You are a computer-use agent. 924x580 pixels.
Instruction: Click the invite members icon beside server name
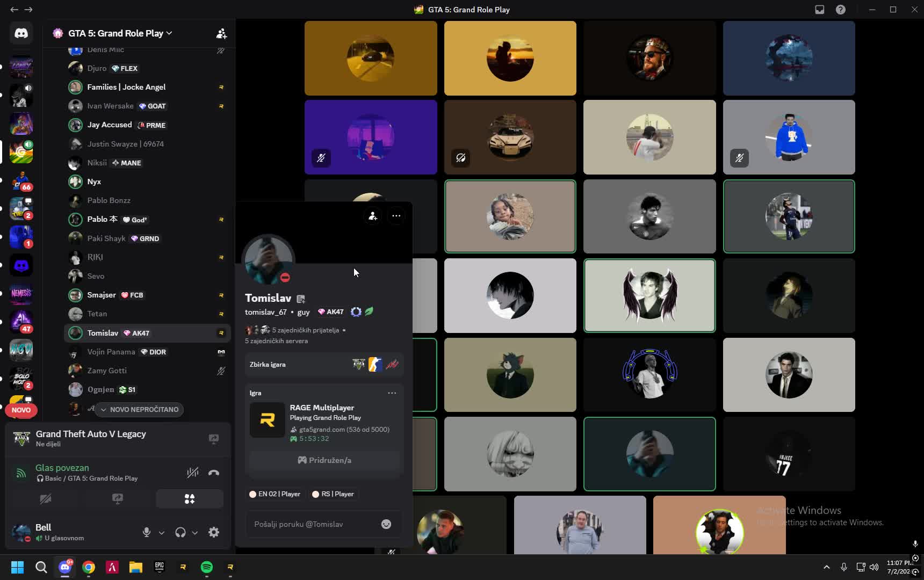tap(221, 33)
